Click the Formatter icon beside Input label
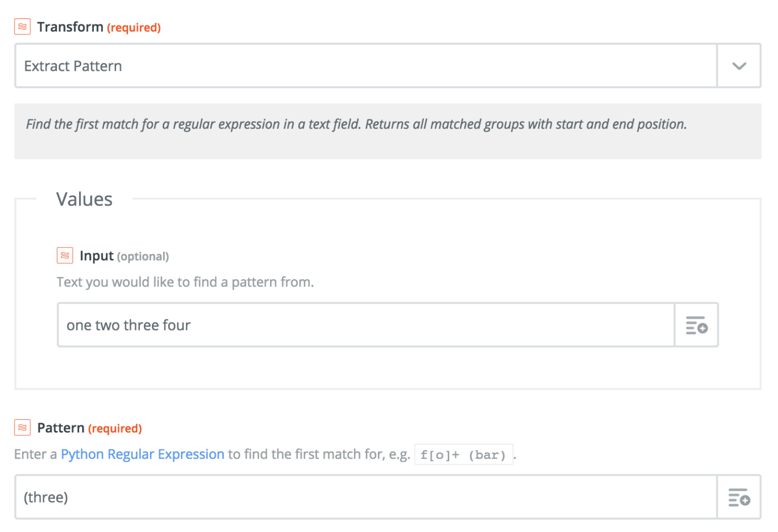This screenshot has width=778, height=532. click(x=65, y=255)
